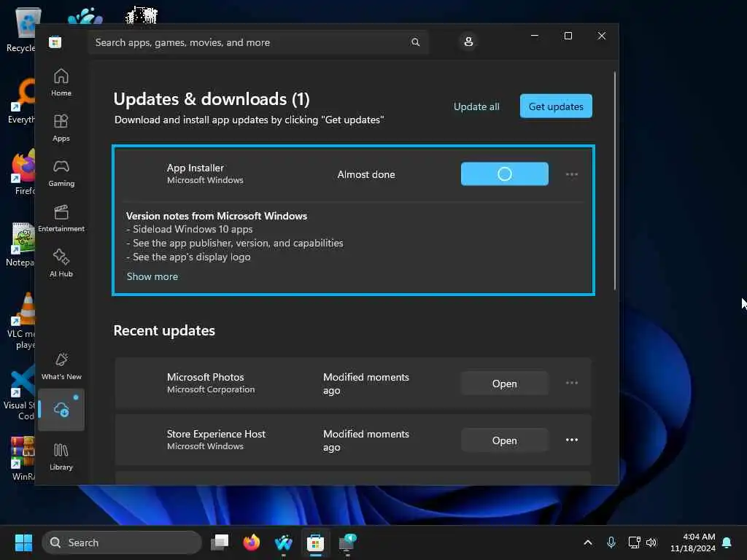Open Store Experience Host app
This screenshot has height=560, width=747.
click(505, 440)
